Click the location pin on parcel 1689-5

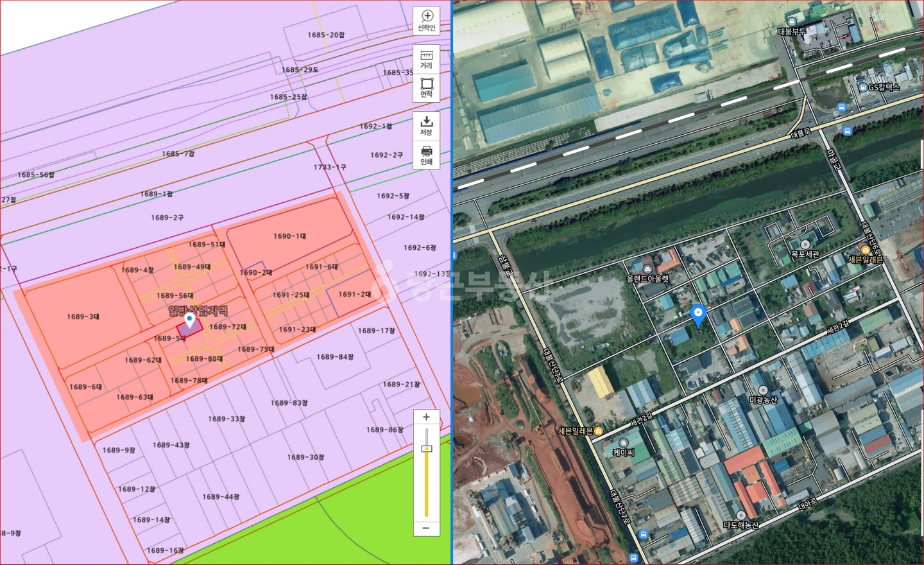pyautogui.click(x=189, y=320)
